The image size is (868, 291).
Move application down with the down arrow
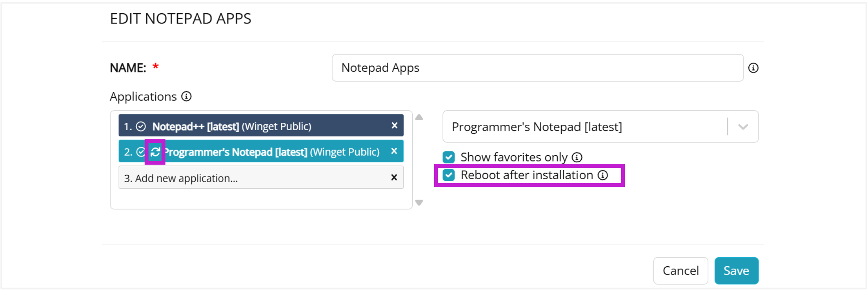pyautogui.click(x=419, y=202)
